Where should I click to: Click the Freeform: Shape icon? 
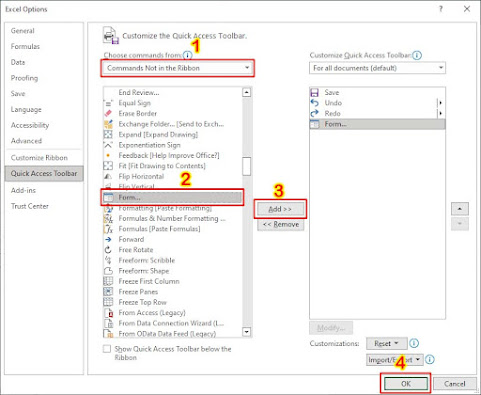(108, 271)
